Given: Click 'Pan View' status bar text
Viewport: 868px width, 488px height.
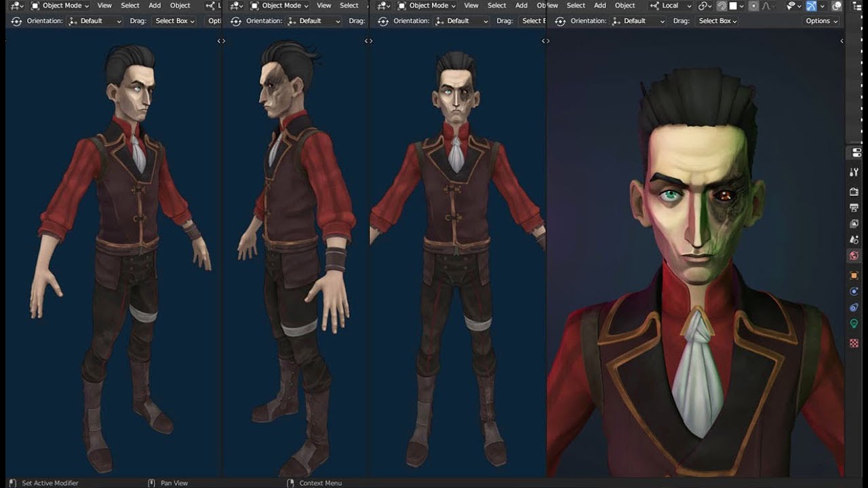Looking at the screenshot, I should (174, 483).
